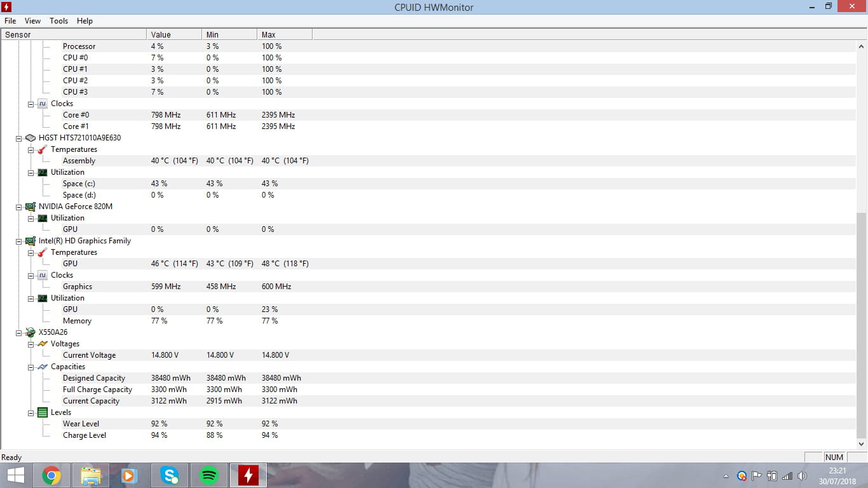The image size is (868, 488).
Task: Click the Max column header
Action: (285, 34)
